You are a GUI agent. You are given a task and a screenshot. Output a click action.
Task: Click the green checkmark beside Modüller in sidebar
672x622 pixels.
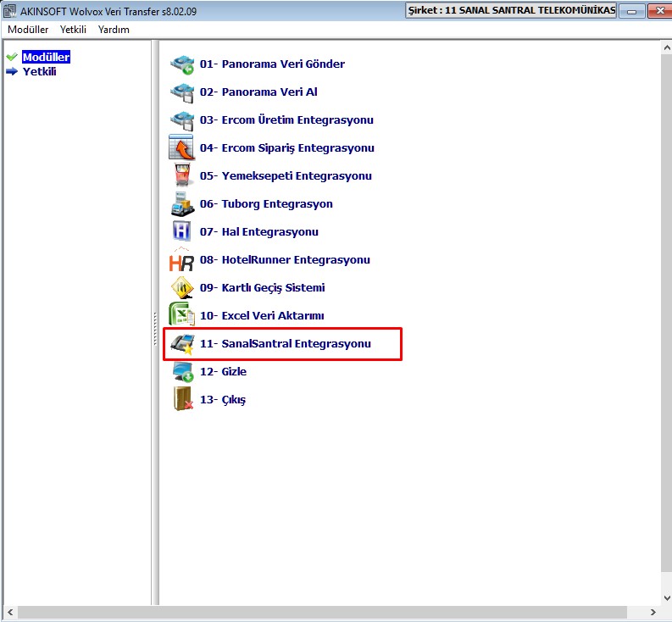point(12,57)
